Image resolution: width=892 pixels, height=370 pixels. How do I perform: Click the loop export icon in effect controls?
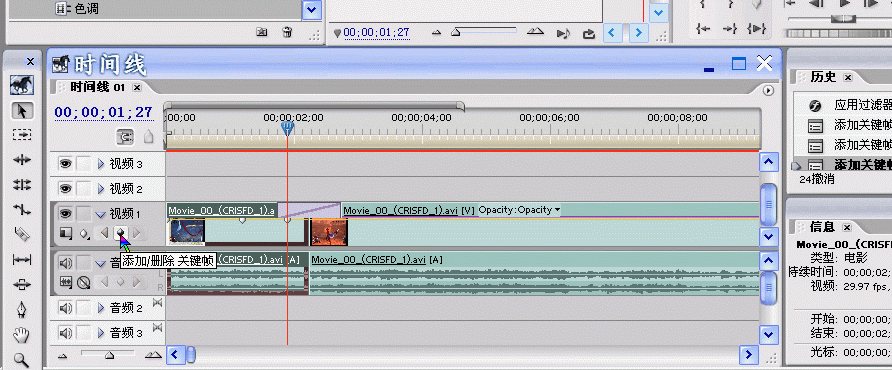(589, 33)
